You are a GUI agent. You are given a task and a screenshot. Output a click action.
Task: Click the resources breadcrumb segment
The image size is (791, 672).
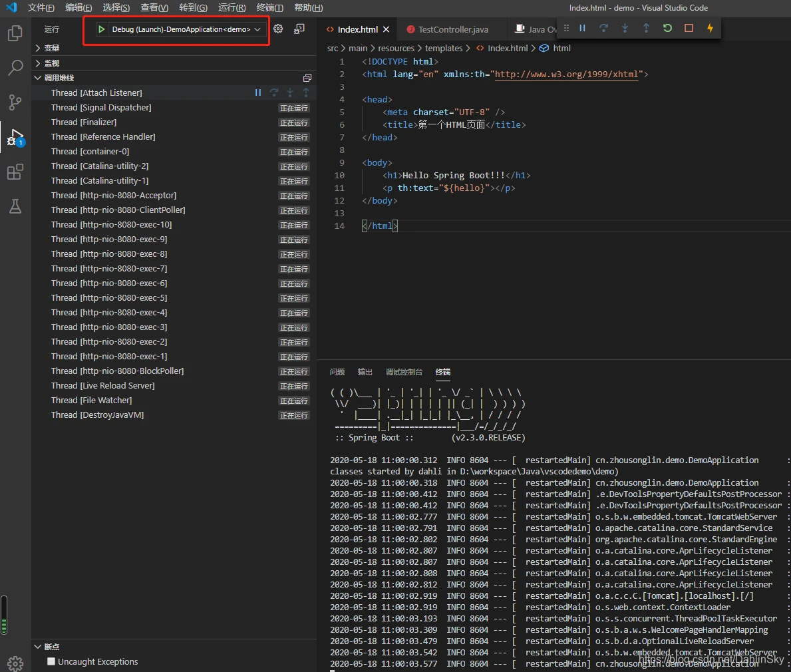[396, 48]
